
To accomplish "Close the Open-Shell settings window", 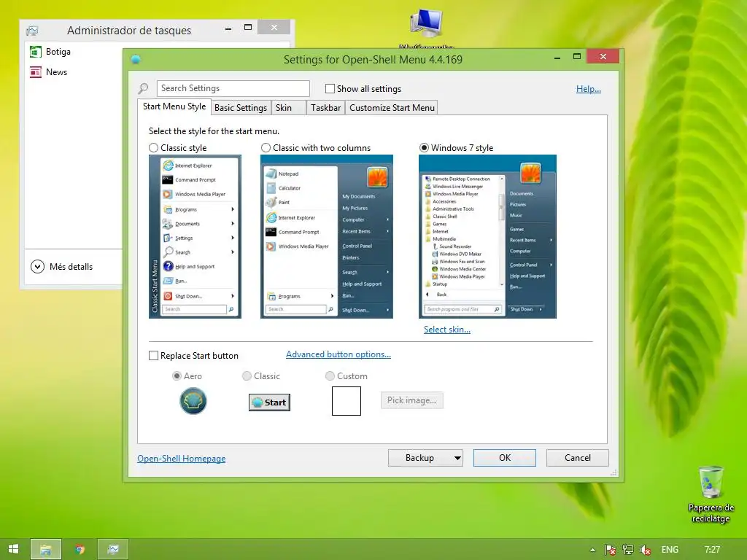I will tap(603, 57).
